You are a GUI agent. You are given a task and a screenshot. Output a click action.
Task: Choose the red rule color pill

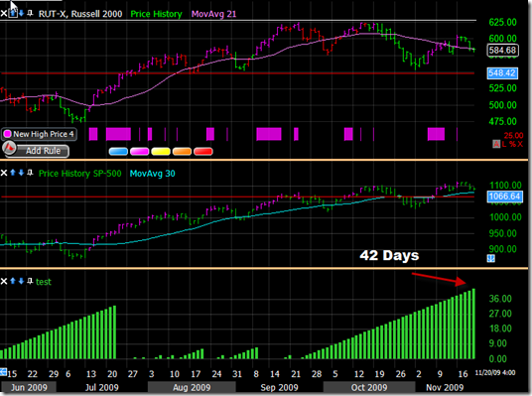(x=203, y=151)
